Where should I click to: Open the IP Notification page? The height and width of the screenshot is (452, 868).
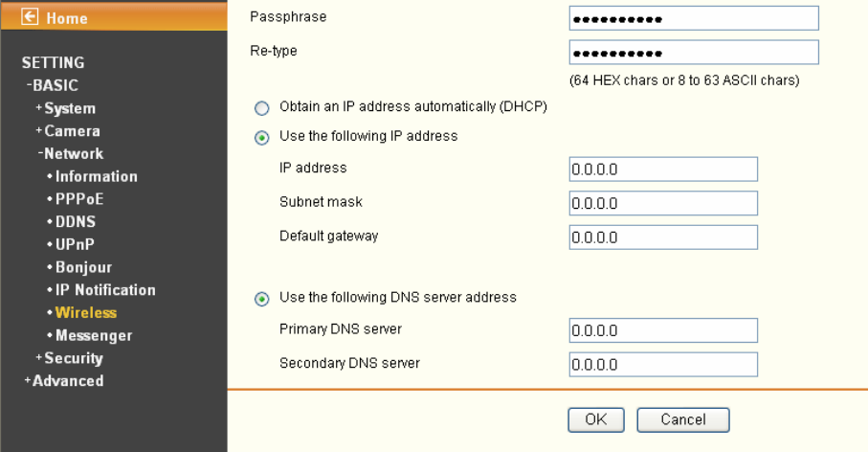pos(105,290)
